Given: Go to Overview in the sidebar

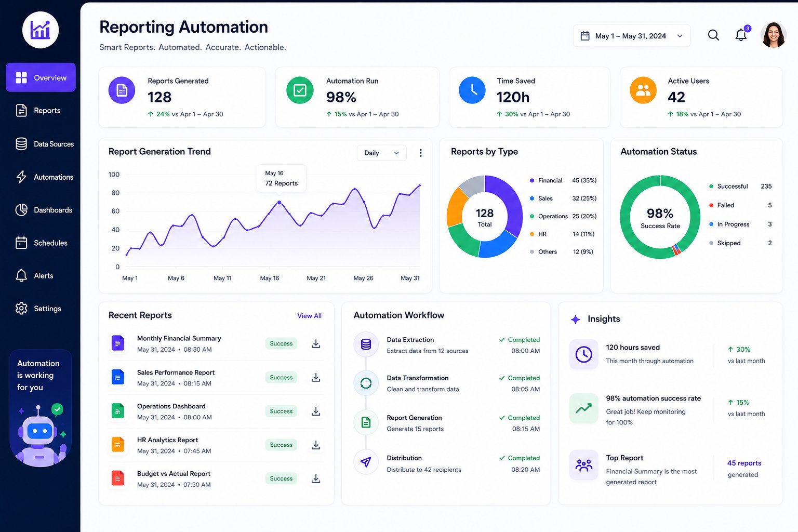Looking at the screenshot, I should (41, 77).
